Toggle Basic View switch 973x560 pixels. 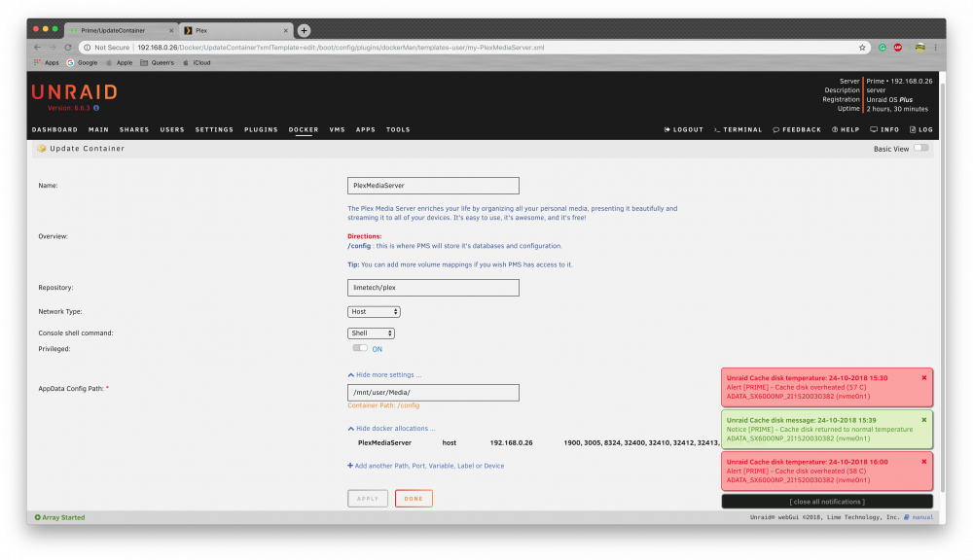click(920, 148)
